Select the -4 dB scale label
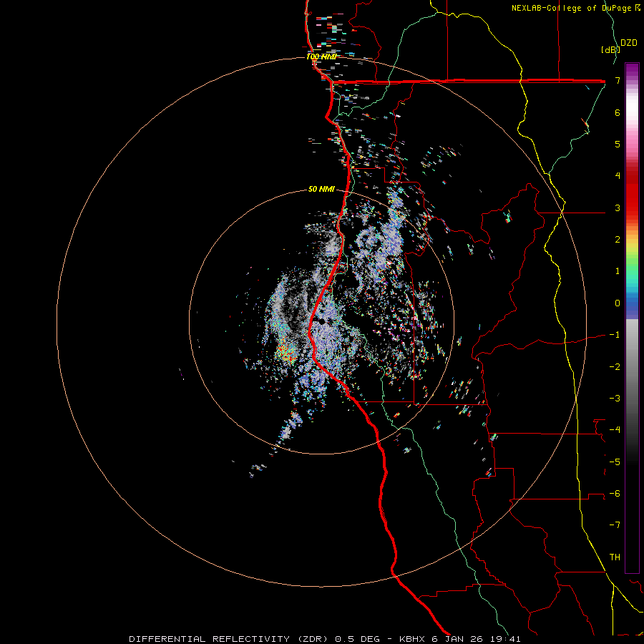 [x=615, y=430]
